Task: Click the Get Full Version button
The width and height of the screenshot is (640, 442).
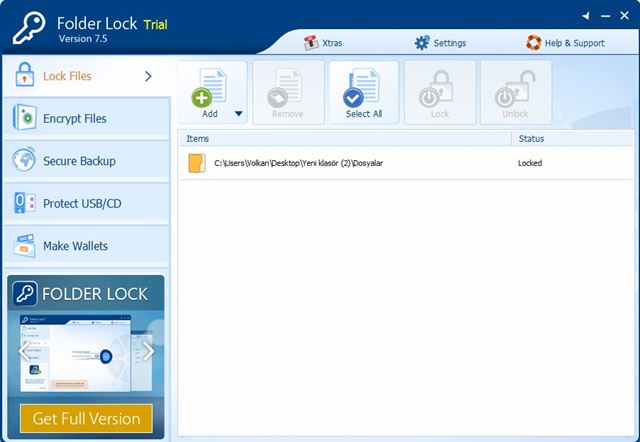Action: [86, 418]
